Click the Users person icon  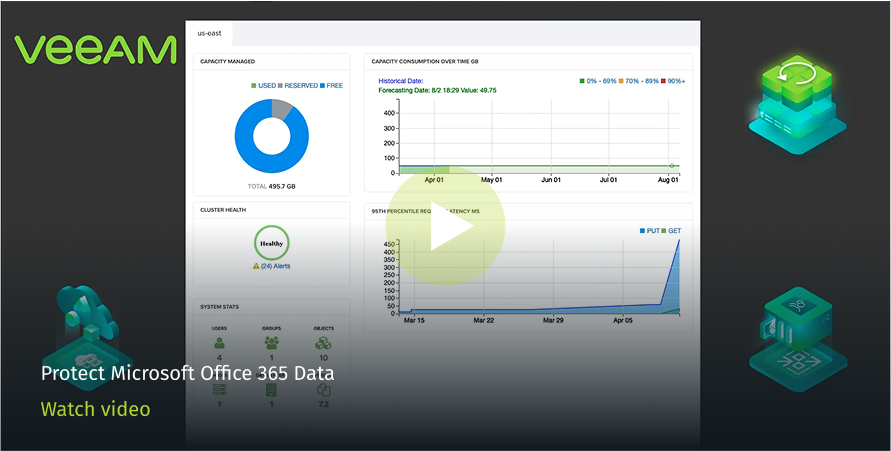[x=219, y=343]
